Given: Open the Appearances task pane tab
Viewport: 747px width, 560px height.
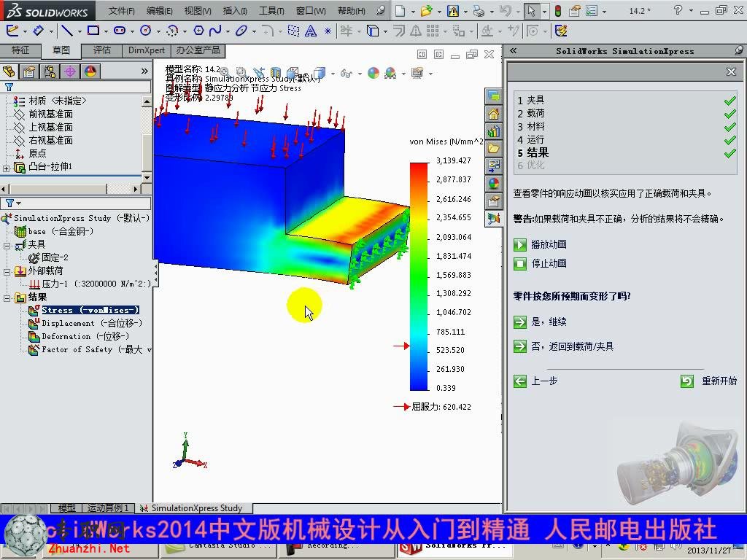Looking at the screenshot, I should (x=494, y=183).
